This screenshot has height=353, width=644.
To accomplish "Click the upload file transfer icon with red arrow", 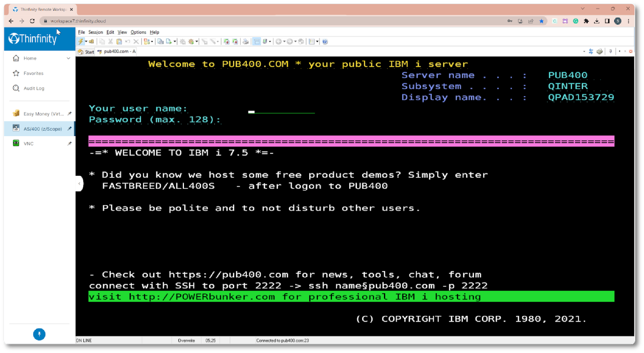I will click(x=227, y=41).
